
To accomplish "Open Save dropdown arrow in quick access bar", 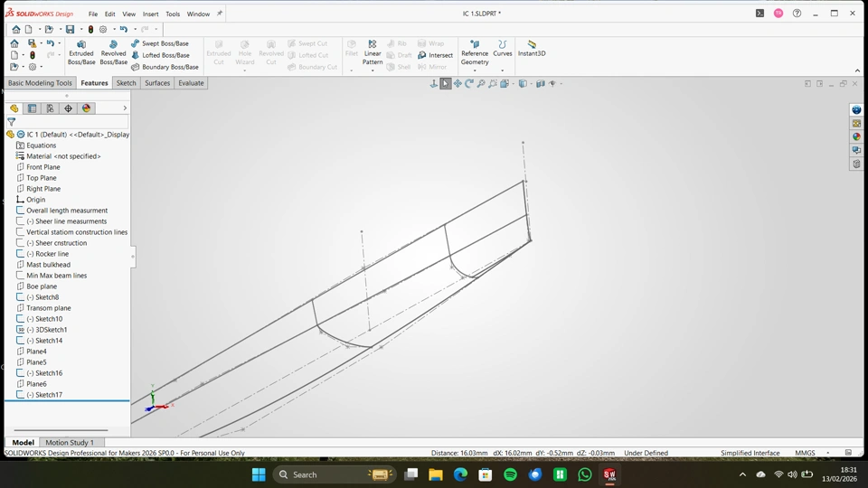I will pos(80,29).
